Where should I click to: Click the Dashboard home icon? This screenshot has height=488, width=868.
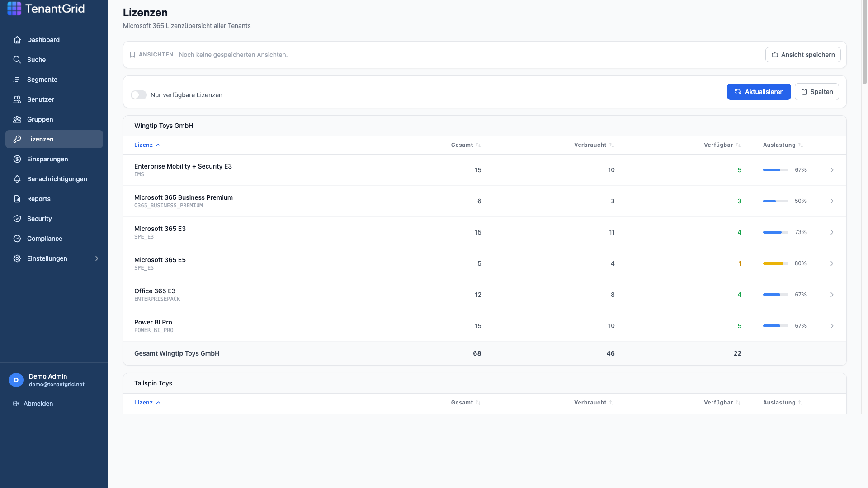pos(17,40)
